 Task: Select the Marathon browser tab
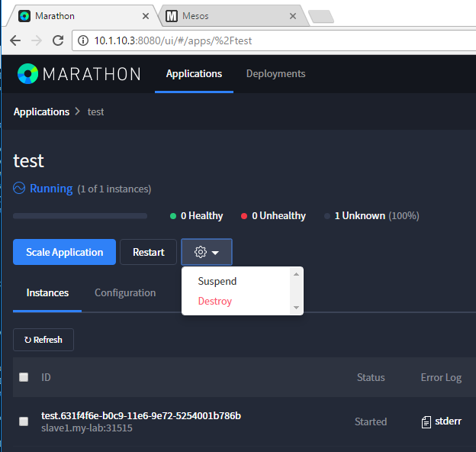click(83, 16)
